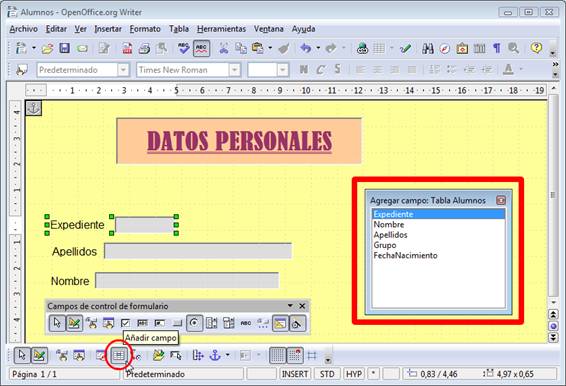Open the font size dropdown
Screen dimensions: 566x386
tap(283, 70)
